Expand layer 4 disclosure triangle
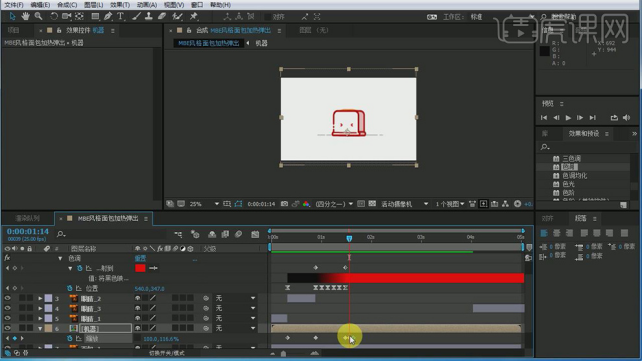The width and height of the screenshot is (642, 362). [40, 308]
